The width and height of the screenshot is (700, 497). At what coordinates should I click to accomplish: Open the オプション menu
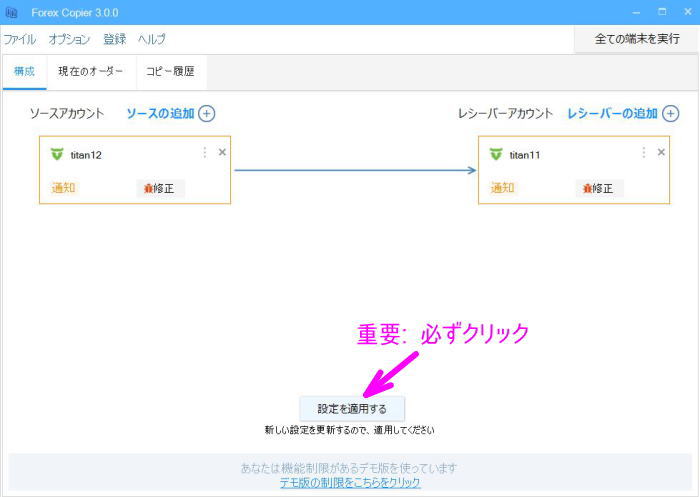(69, 39)
